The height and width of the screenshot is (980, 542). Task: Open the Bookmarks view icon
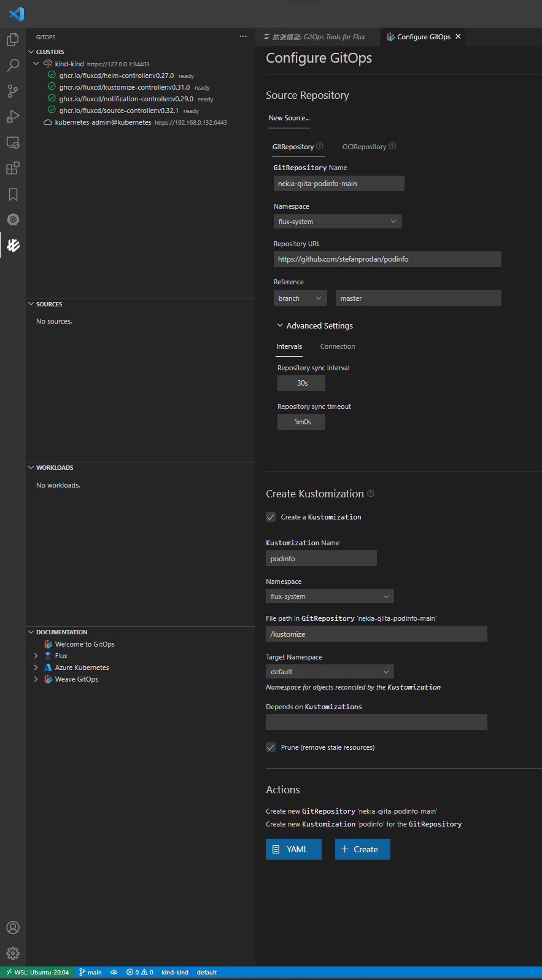[x=13, y=194]
